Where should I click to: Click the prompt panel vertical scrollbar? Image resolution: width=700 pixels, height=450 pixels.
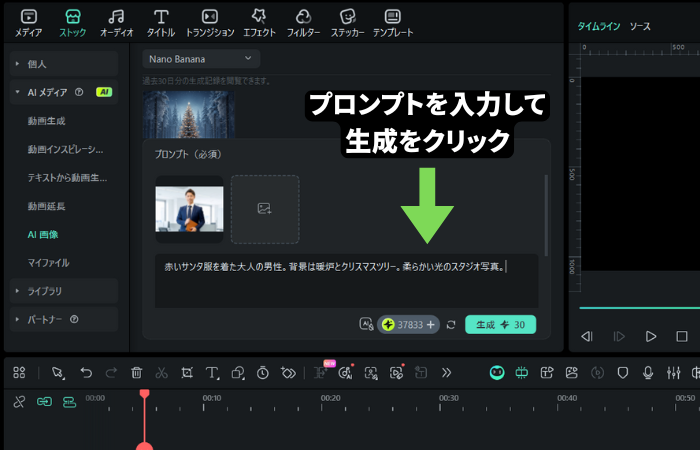pos(546,215)
